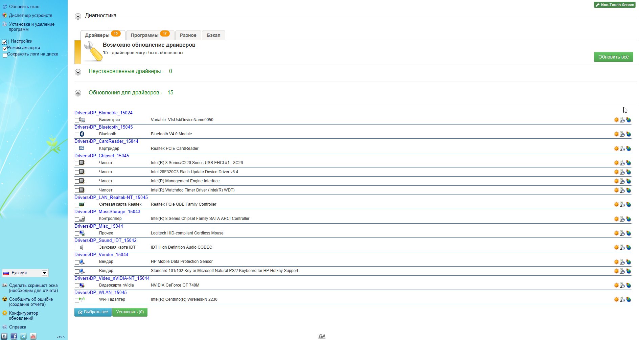Image resolution: width=644 pixels, height=340 pixels.
Task: Click device info icon in HP Mobile Data row
Action: pos(622,262)
